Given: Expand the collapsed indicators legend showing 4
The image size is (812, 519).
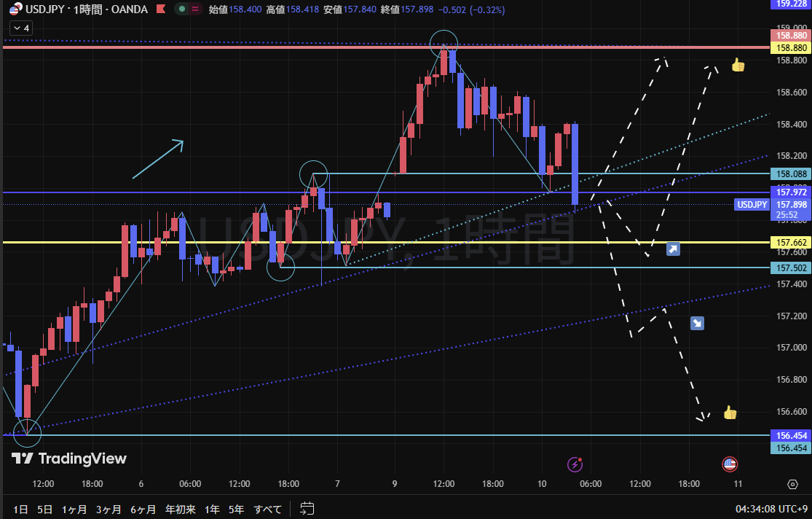Looking at the screenshot, I should [20, 28].
